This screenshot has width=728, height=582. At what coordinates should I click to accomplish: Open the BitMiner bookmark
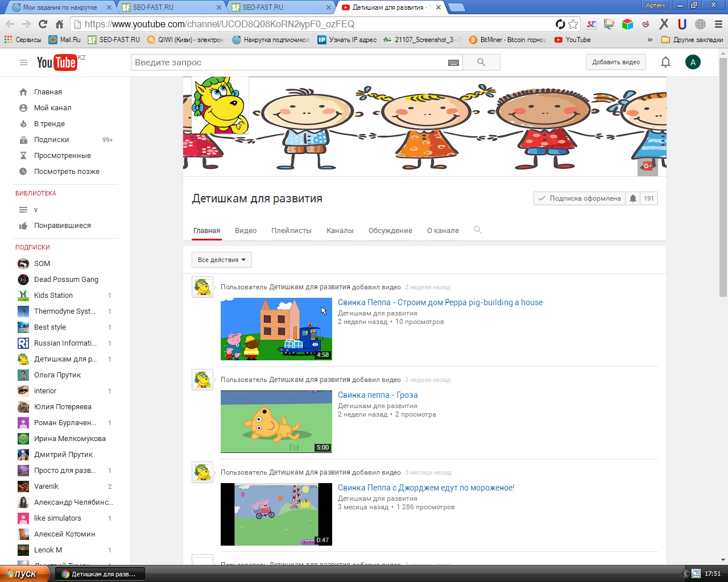point(507,40)
